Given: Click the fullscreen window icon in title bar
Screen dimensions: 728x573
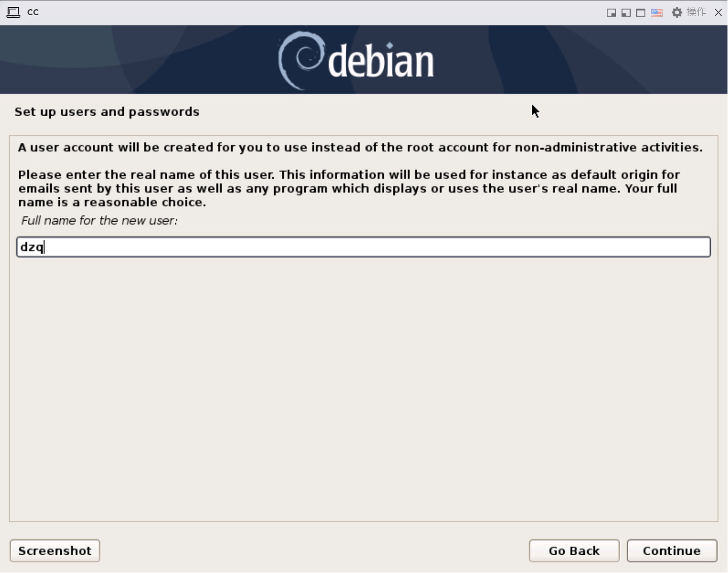Looking at the screenshot, I should click(x=641, y=13).
